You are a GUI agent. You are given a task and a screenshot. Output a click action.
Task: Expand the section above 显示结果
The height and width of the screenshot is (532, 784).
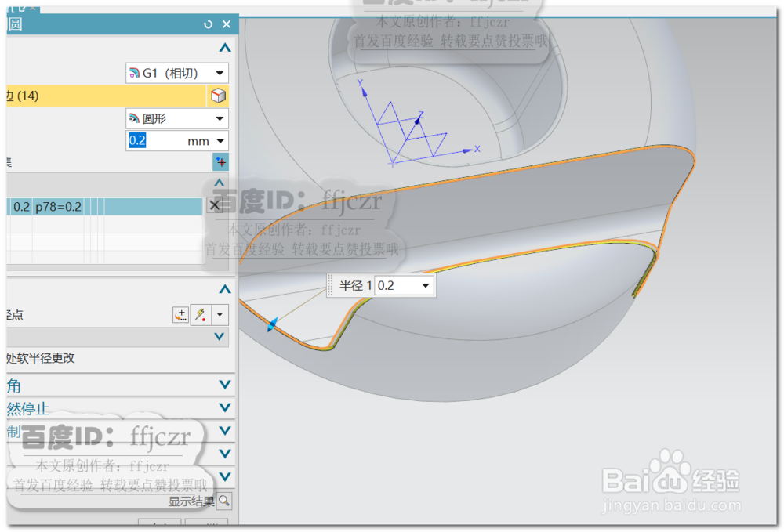tap(225, 476)
